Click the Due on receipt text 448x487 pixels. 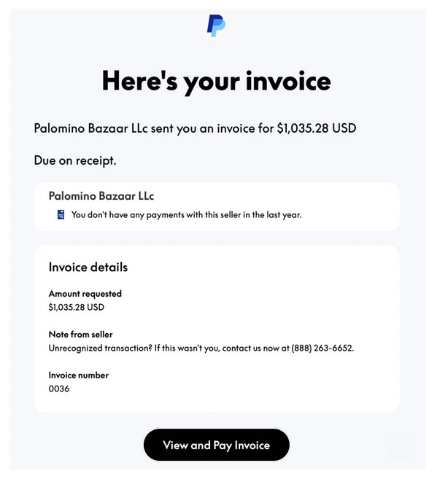click(x=75, y=160)
